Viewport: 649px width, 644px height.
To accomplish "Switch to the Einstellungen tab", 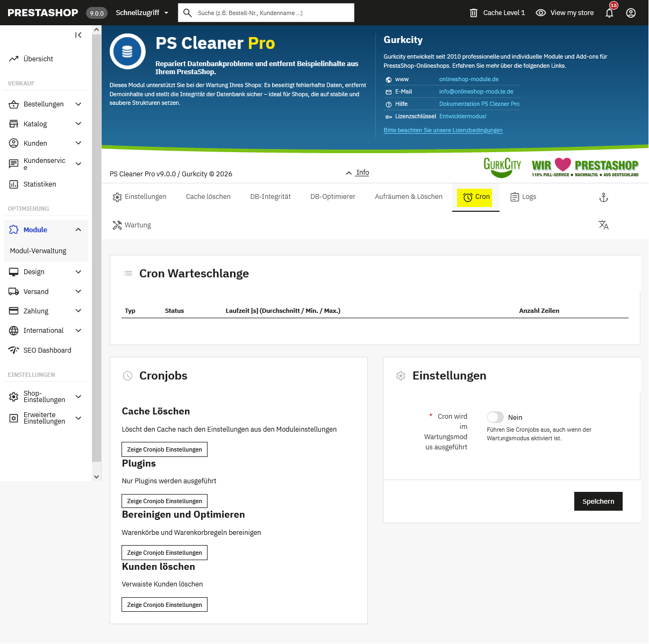I will coord(139,197).
